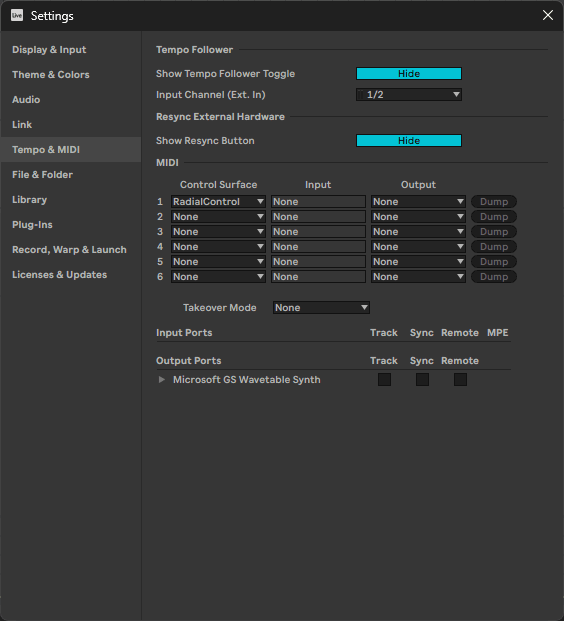Screen dimensions: 564x621
Task: Click the Input field for row 1
Action: coord(318,202)
